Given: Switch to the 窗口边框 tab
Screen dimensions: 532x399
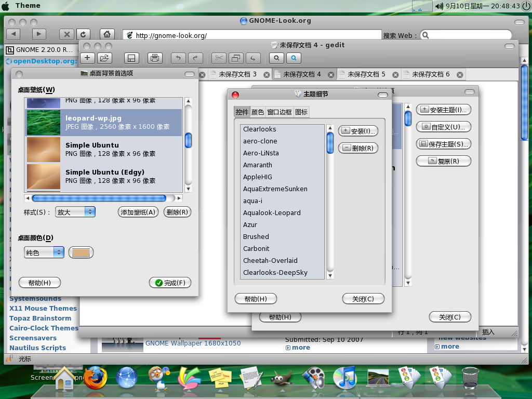Looking at the screenshot, I should click(x=279, y=112).
